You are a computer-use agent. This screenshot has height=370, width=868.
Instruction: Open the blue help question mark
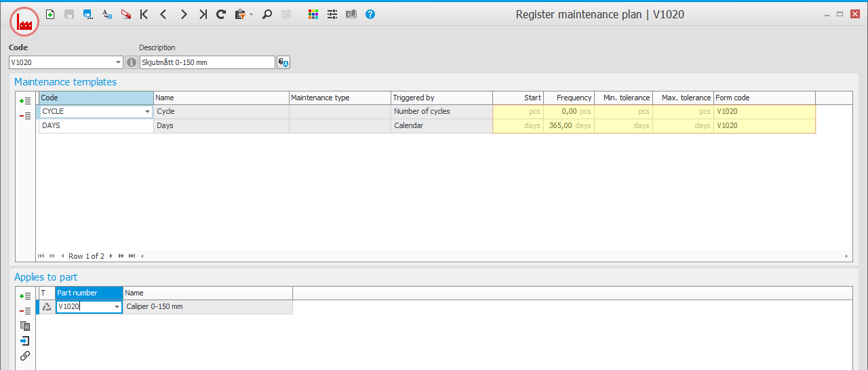[370, 14]
